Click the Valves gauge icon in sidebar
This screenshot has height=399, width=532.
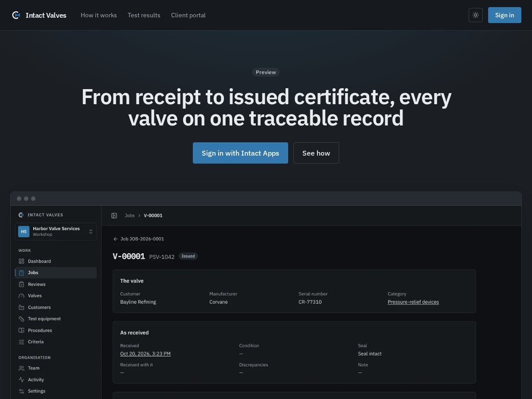(x=21, y=296)
